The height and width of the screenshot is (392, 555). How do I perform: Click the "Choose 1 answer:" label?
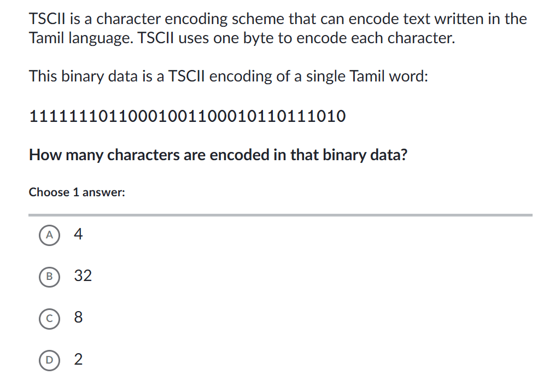coord(77,192)
